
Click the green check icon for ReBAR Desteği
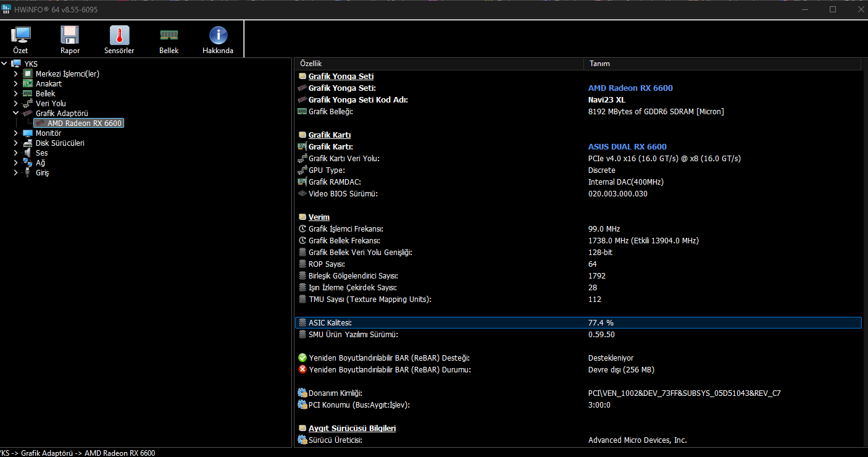[x=302, y=358]
